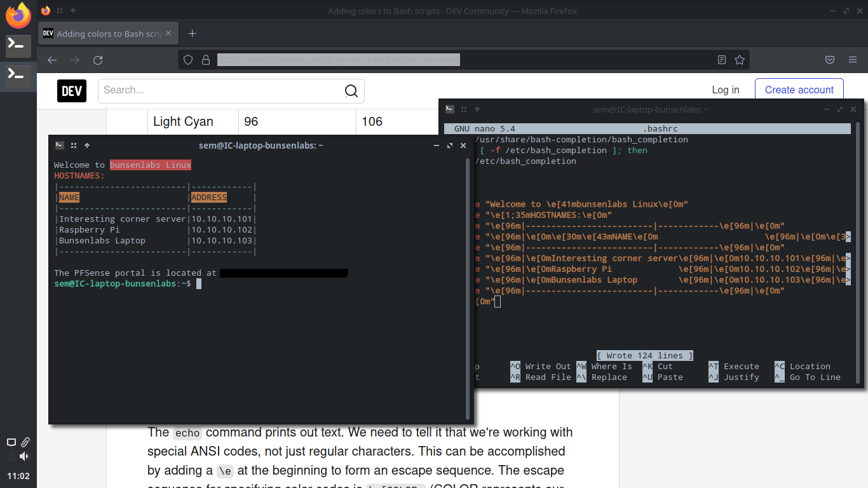Open the terminal window menu via the grid icon
868x488 pixels.
tap(74, 145)
